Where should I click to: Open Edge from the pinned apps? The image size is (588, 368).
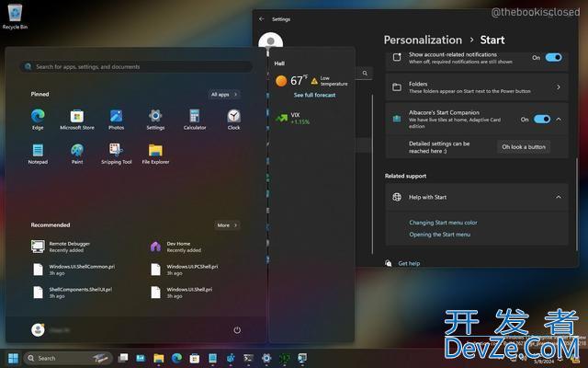(x=38, y=119)
